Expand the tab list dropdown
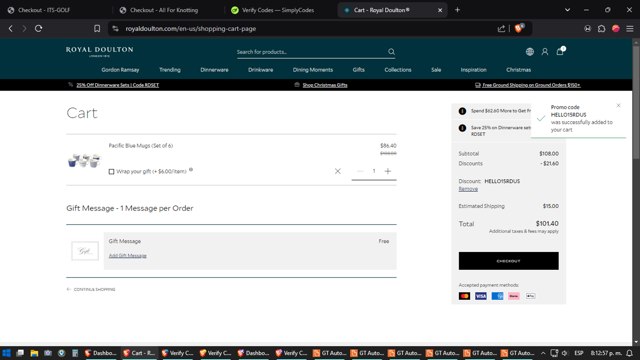 [x=567, y=10]
